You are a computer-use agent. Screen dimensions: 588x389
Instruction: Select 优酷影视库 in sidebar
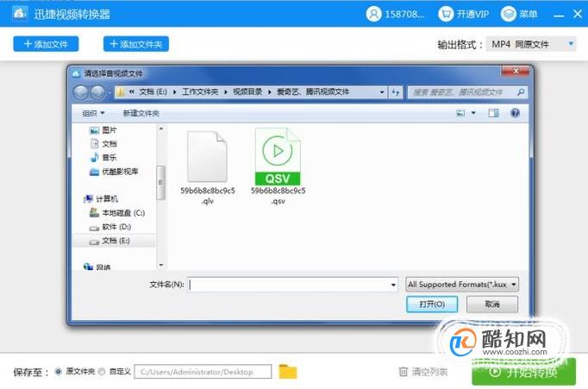[x=114, y=172]
